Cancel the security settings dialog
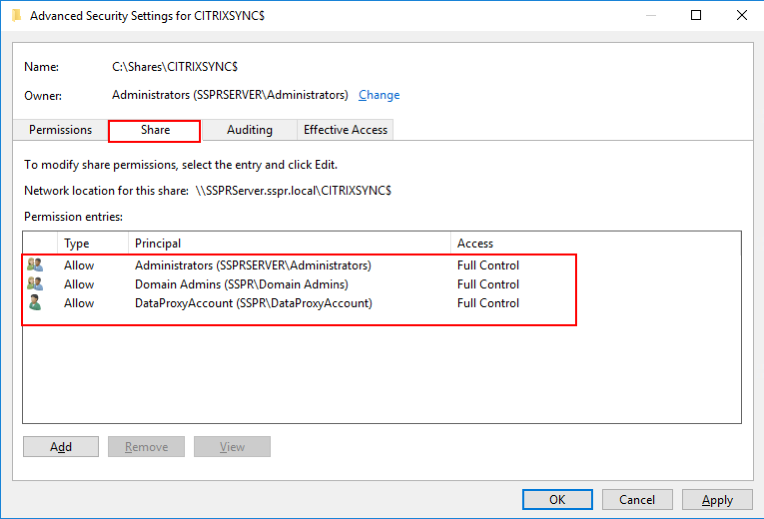This screenshot has width=764, height=519. click(x=637, y=500)
